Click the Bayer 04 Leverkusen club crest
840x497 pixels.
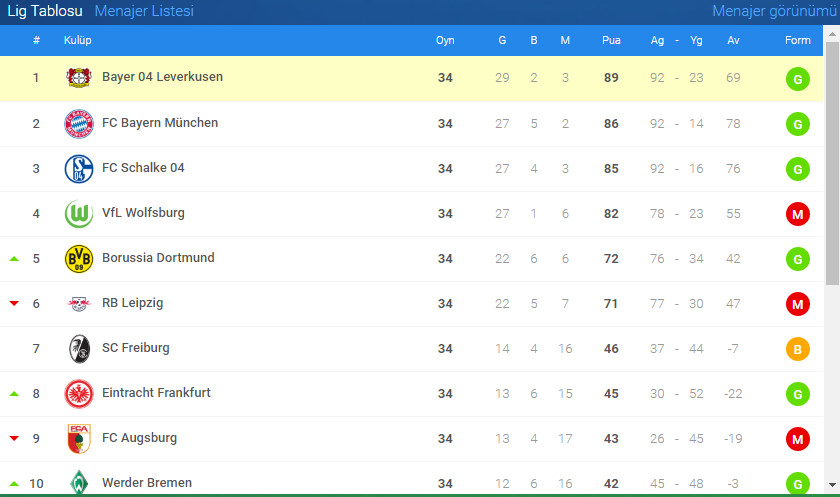tap(78, 78)
